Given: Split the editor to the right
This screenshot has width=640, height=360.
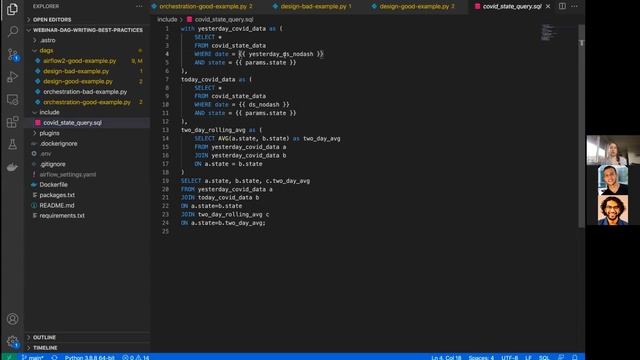Looking at the screenshot, I should pyautogui.click(x=562, y=6).
